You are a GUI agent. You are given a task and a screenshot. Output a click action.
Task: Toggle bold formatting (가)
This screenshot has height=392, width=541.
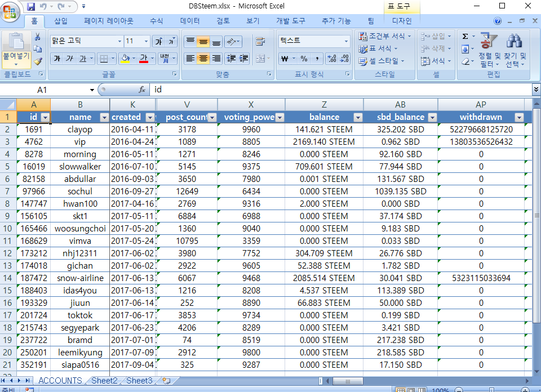[57, 59]
